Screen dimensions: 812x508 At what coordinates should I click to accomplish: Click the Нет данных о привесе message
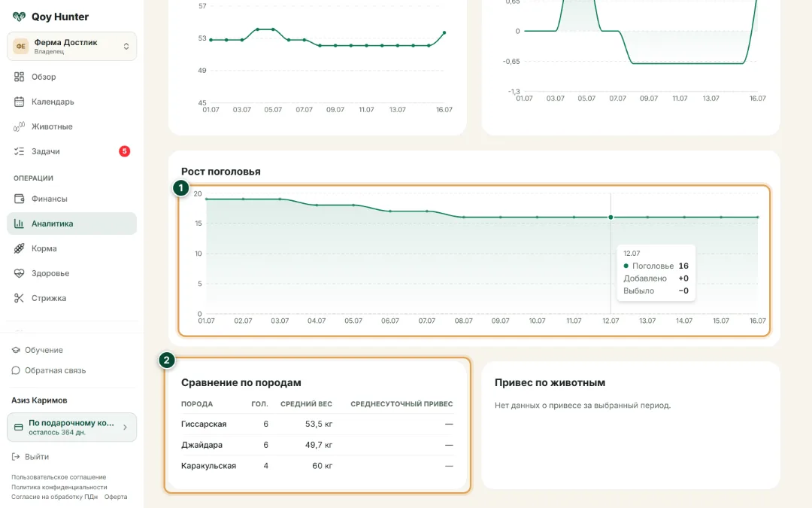[x=583, y=406]
